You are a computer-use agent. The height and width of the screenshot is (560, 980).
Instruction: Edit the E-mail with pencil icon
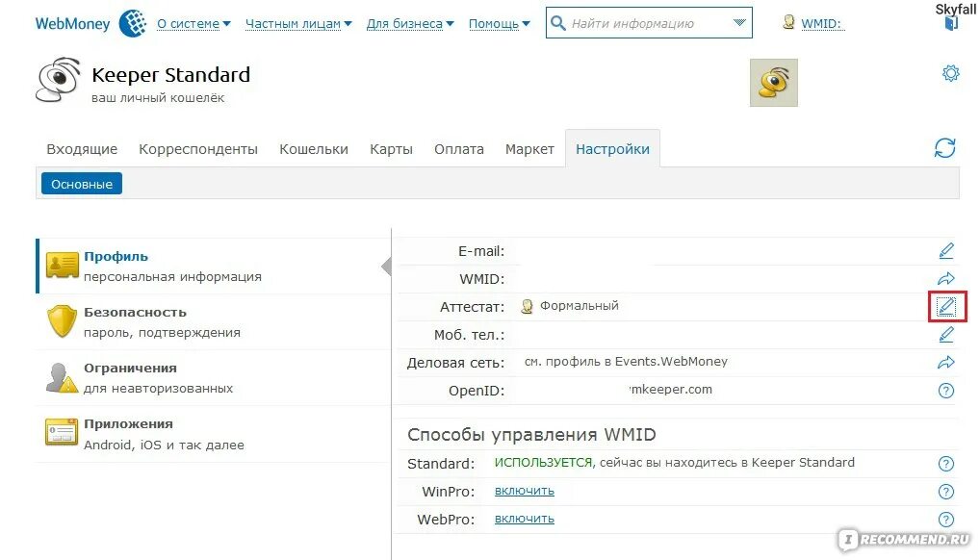click(946, 251)
